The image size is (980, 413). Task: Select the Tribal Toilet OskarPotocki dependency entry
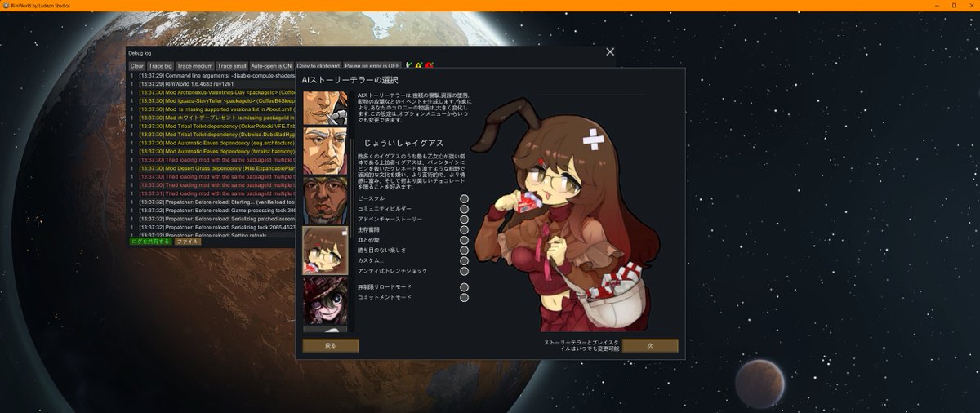[x=212, y=126]
